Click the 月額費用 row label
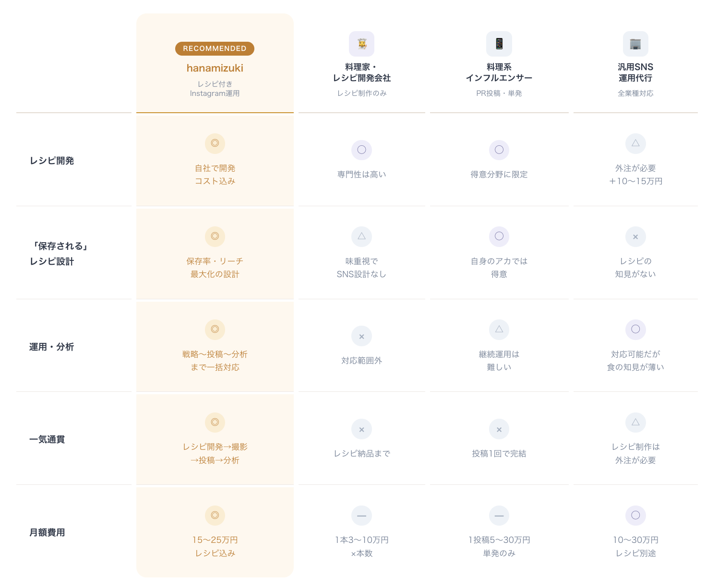 47,532
